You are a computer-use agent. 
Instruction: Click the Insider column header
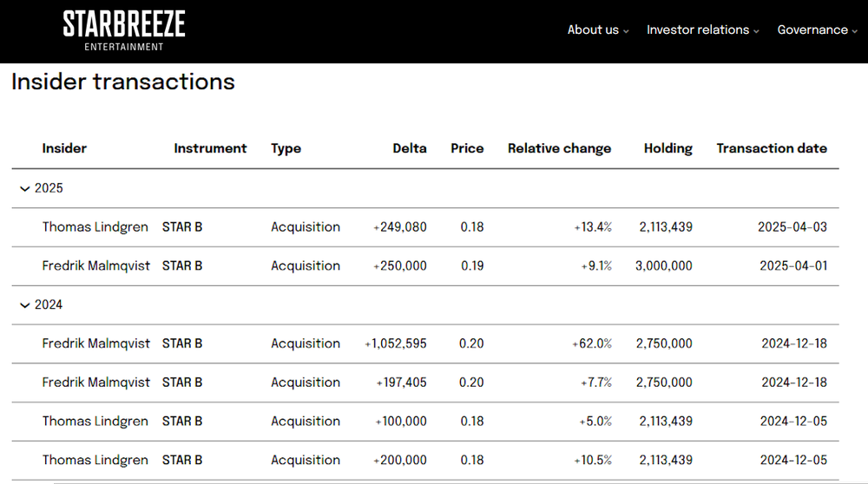(64, 148)
